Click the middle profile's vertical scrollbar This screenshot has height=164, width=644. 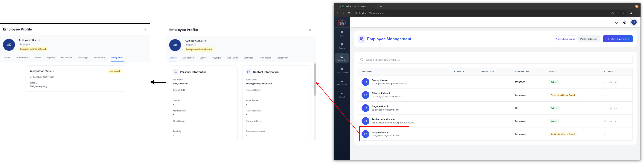[x=315, y=80]
